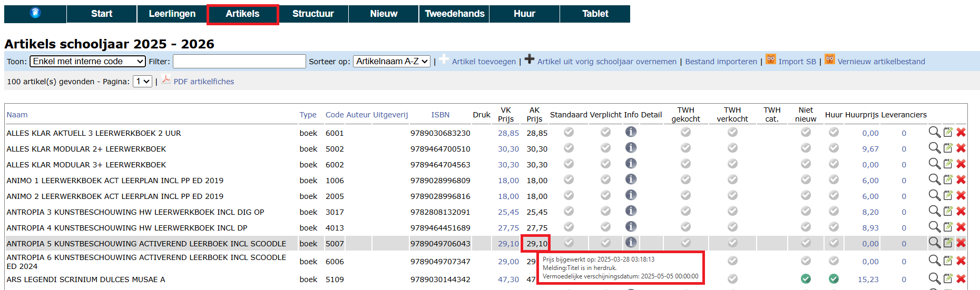Image resolution: width=980 pixels, height=290 pixels.
Task: Click the 'Artikel toevoegen' link
Action: tap(484, 62)
